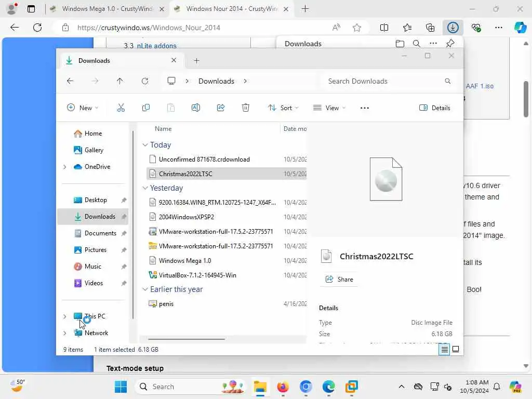532x399 pixels.
Task: Open the See more ellipsis in Explorer toolbar
Action: point(364,108)
